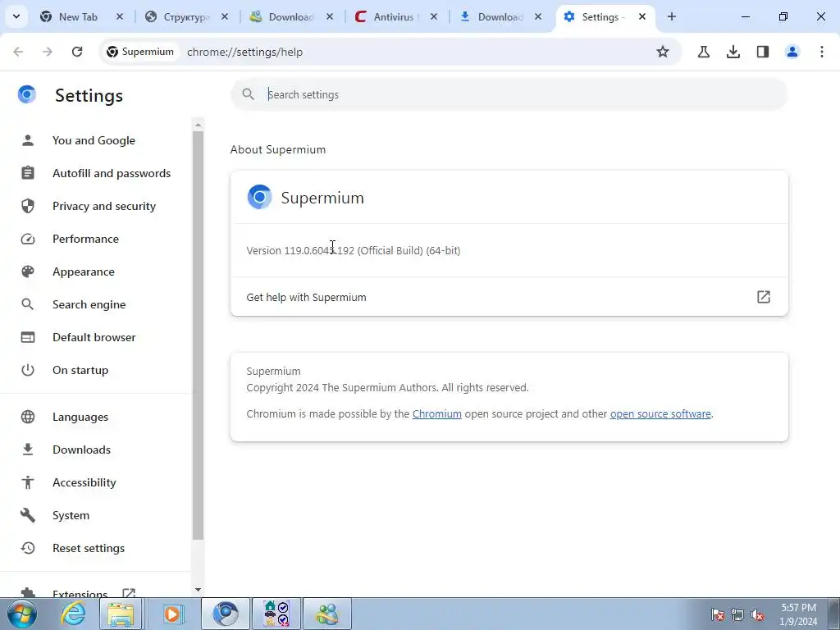This screenshot has height=630, width=840.
Task: Open You and Google settings
Action: pyautogui.click(x=95, y=140)
